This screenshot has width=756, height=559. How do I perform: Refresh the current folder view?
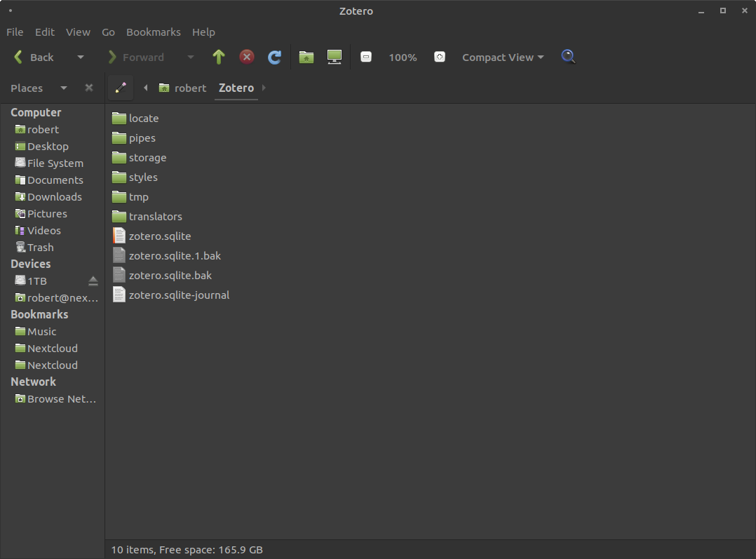tap(274, 57)
